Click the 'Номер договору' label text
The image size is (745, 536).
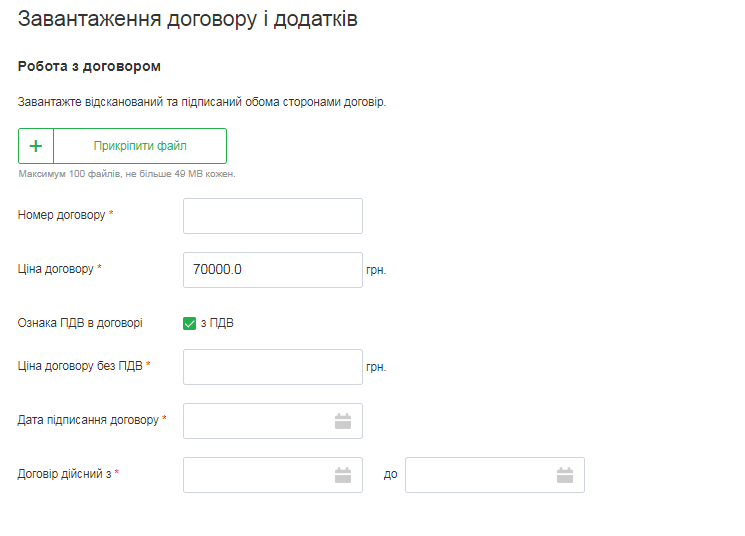point(61,215)
